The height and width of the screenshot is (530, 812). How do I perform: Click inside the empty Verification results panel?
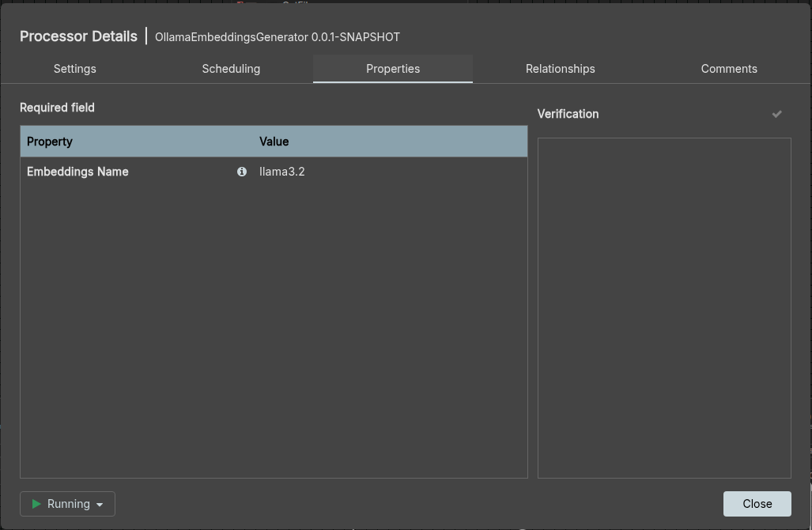click(x=664, y=308)
